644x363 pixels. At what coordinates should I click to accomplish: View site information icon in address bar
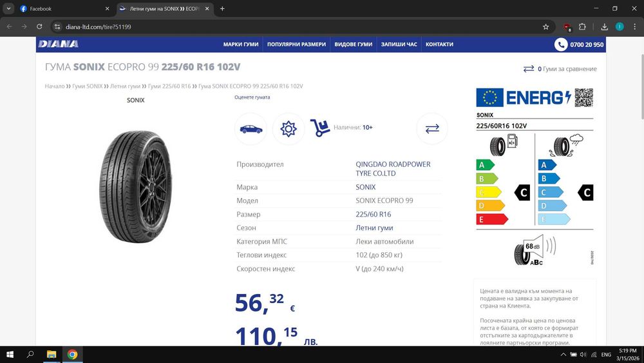[57, 26]
